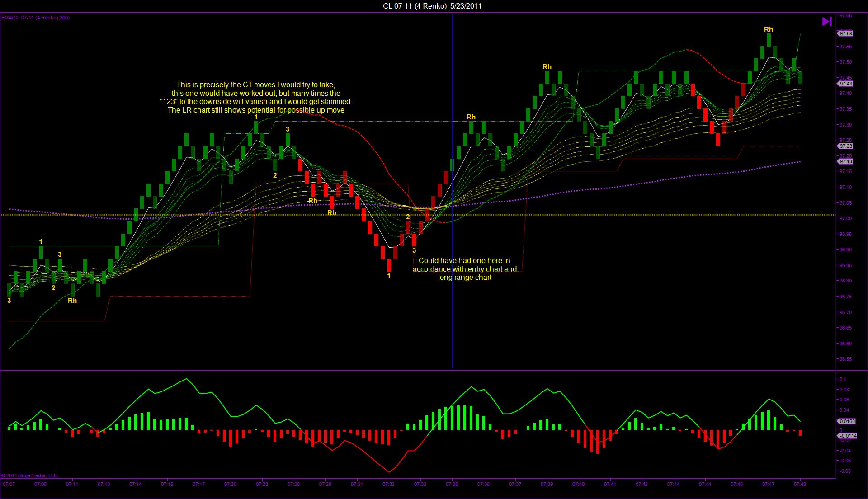Click the 07:41 time axis label

[x=610, y=484]
